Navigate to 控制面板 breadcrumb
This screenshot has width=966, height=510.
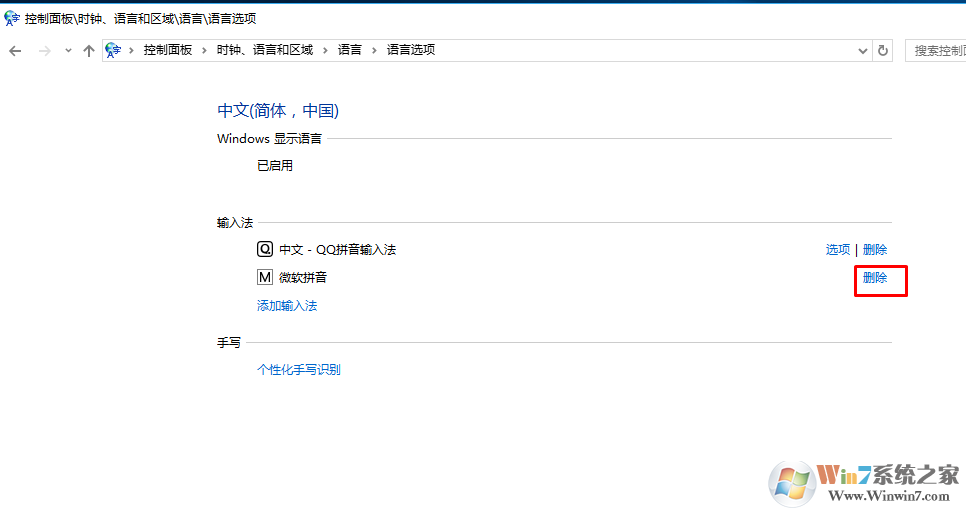pos(167,50)
